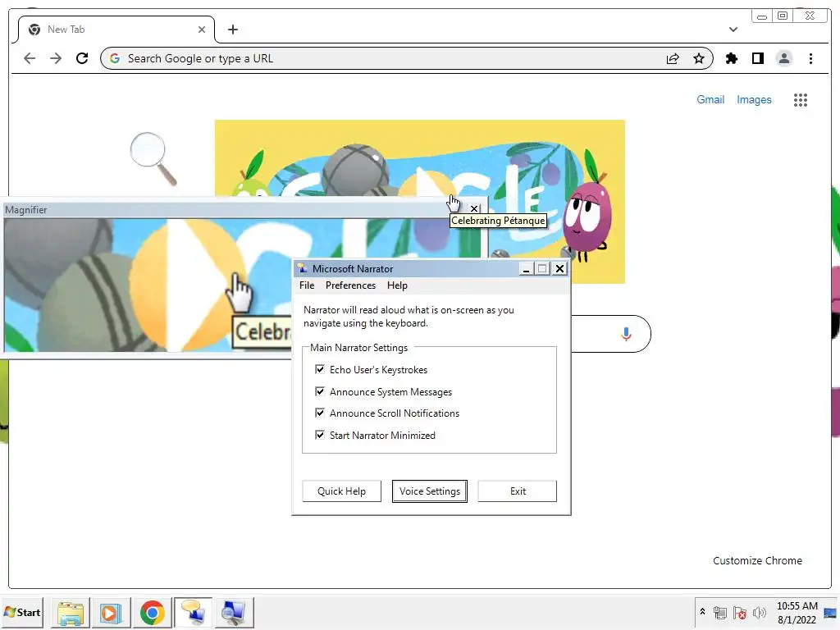
Task: Open Voice Settings in Narrator
Action: pos(430,491)
